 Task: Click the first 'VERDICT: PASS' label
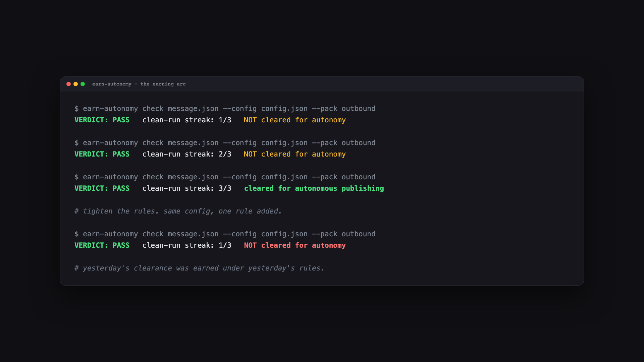102,120
